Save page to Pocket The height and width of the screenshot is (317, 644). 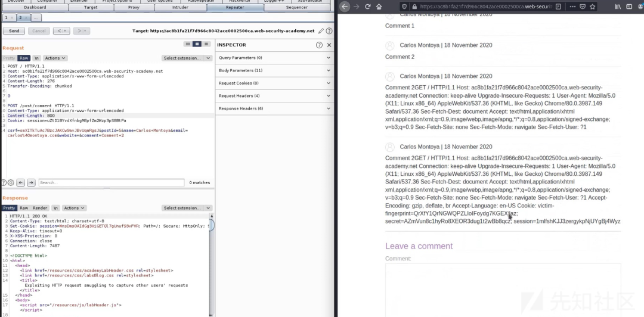click(x=583, y=7)
